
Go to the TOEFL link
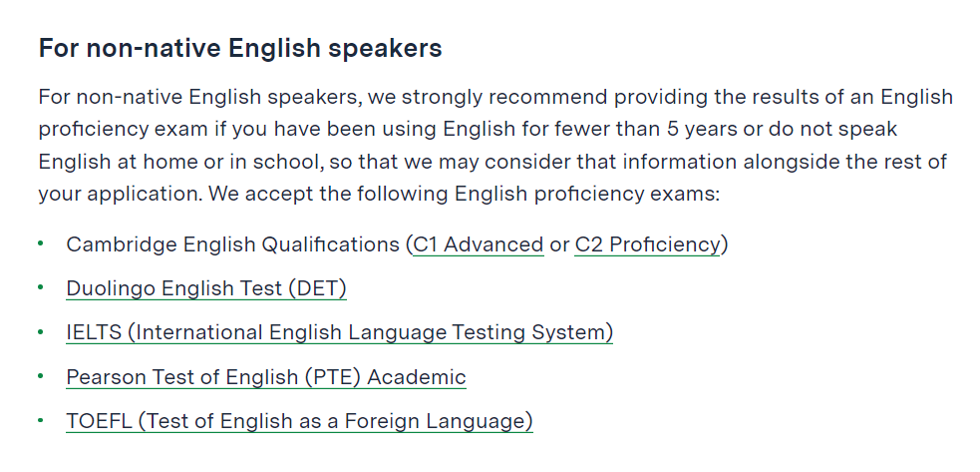pyautogui.click(x=299, y=421)
